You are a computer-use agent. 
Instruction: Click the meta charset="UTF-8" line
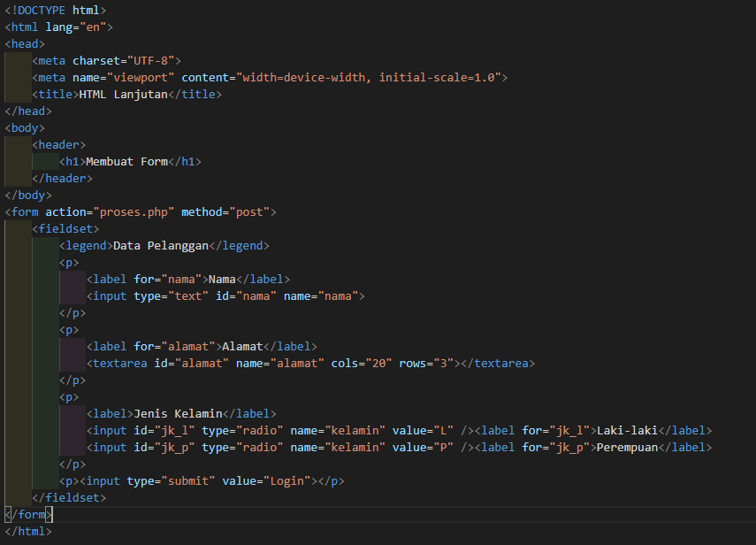[x=107, y=61]
